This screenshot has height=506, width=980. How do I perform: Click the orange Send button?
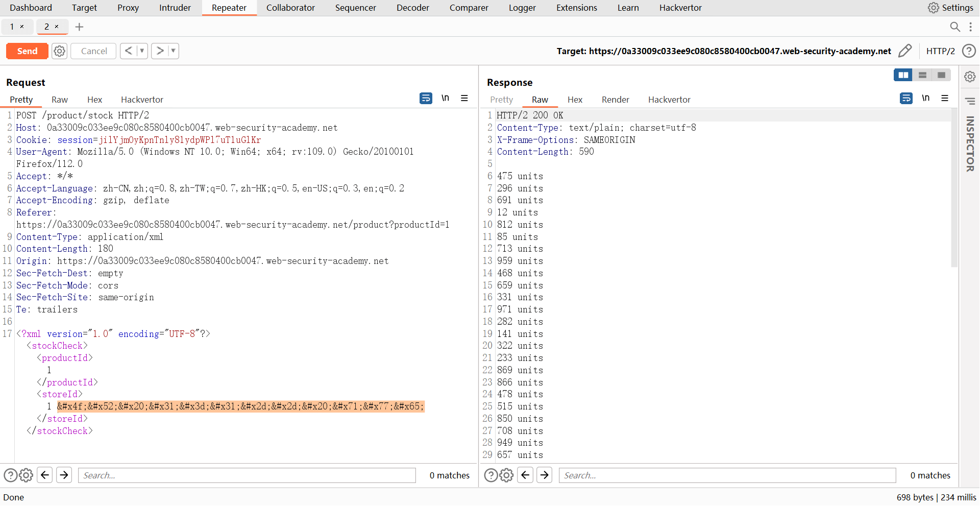pyautogui.click(x=27, y=51)
